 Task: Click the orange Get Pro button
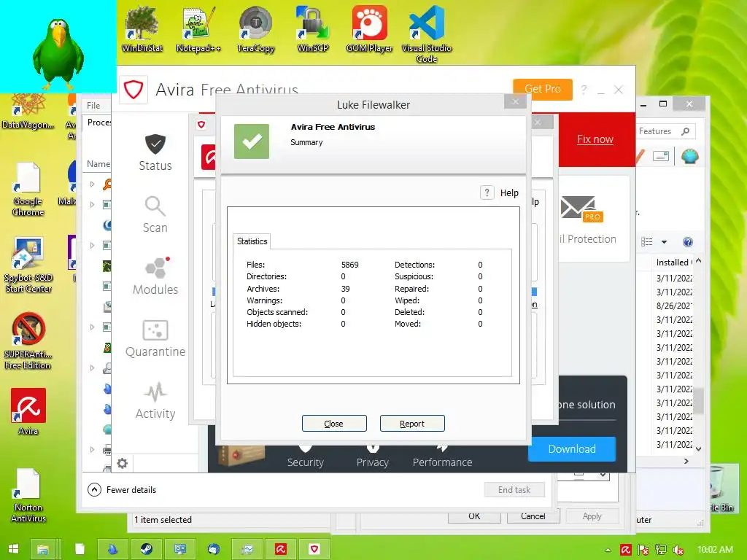pos(543,89)
